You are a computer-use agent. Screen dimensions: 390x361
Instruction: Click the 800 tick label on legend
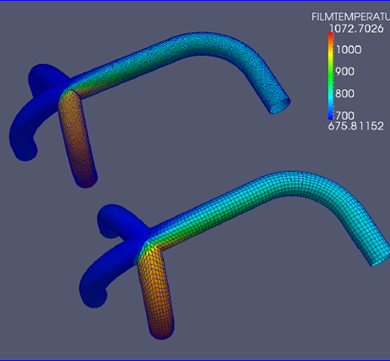[345, 93]
